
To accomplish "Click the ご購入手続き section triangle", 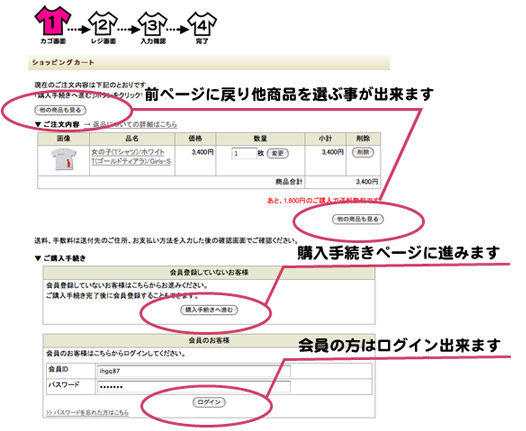I will pos(38,258).
